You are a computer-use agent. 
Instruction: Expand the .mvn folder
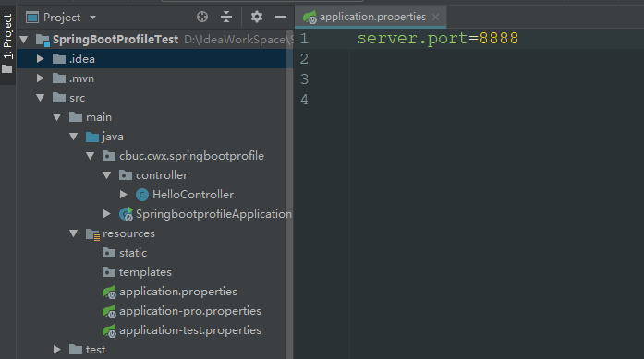(41, 78)
